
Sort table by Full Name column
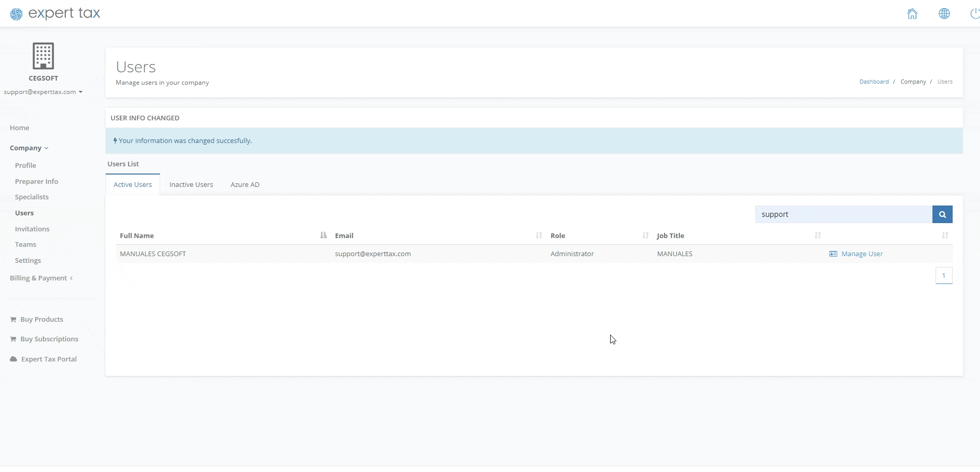[323, 235]
